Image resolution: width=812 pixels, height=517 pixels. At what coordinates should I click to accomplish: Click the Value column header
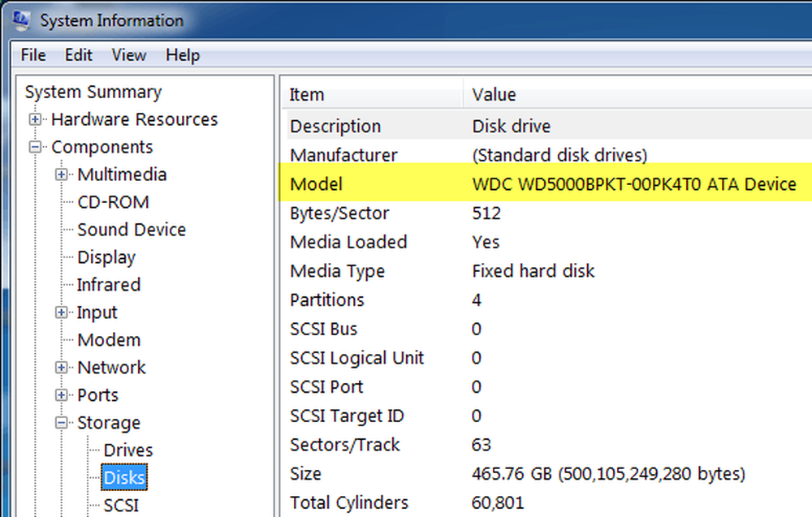[x=637, y=95]
